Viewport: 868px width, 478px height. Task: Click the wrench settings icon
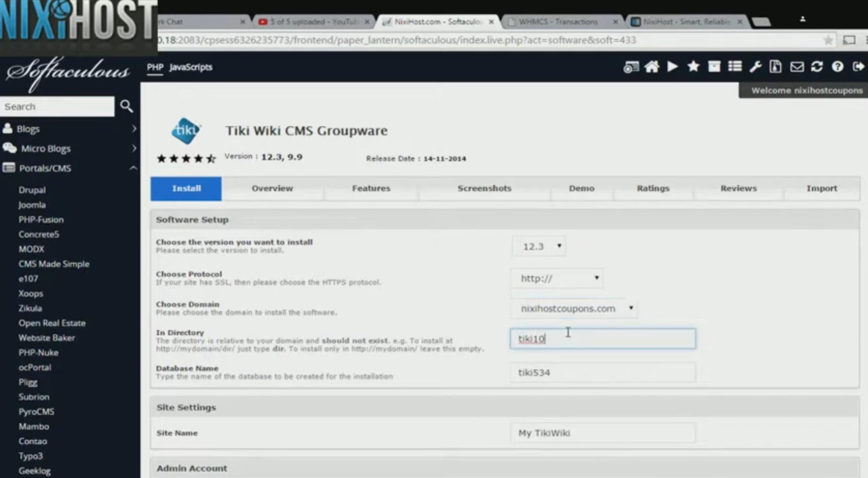(755, 67)
